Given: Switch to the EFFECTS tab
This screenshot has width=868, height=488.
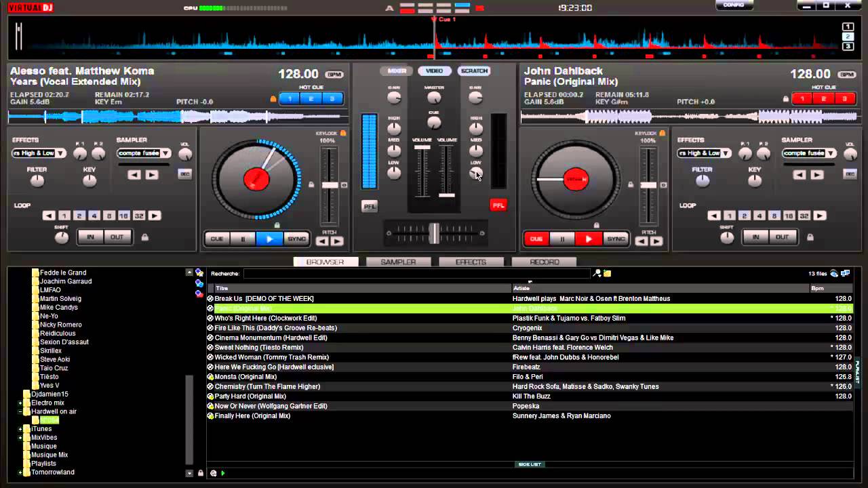Looking at the screenshot, I should point(471,262).
